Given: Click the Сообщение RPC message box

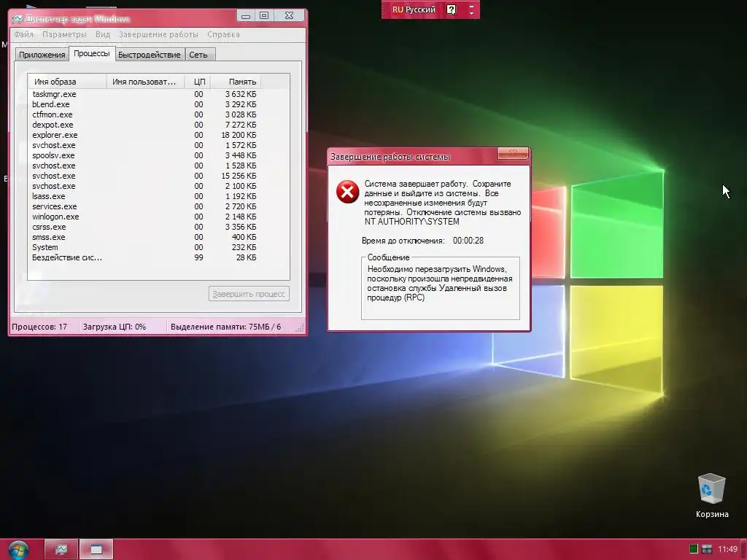Looking at the screenshot, I should pos(440,288).
